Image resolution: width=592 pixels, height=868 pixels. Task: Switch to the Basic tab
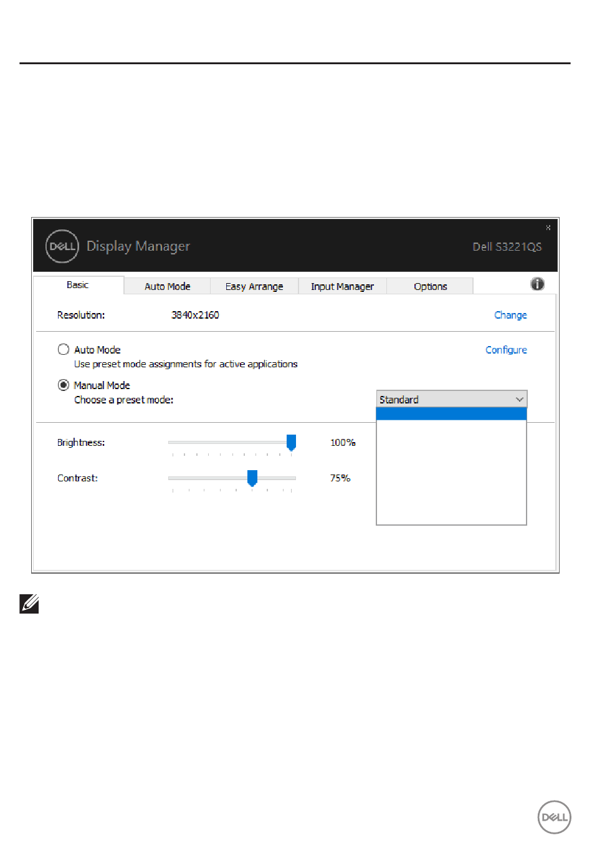pyautogui.click(x=78, y=285)
